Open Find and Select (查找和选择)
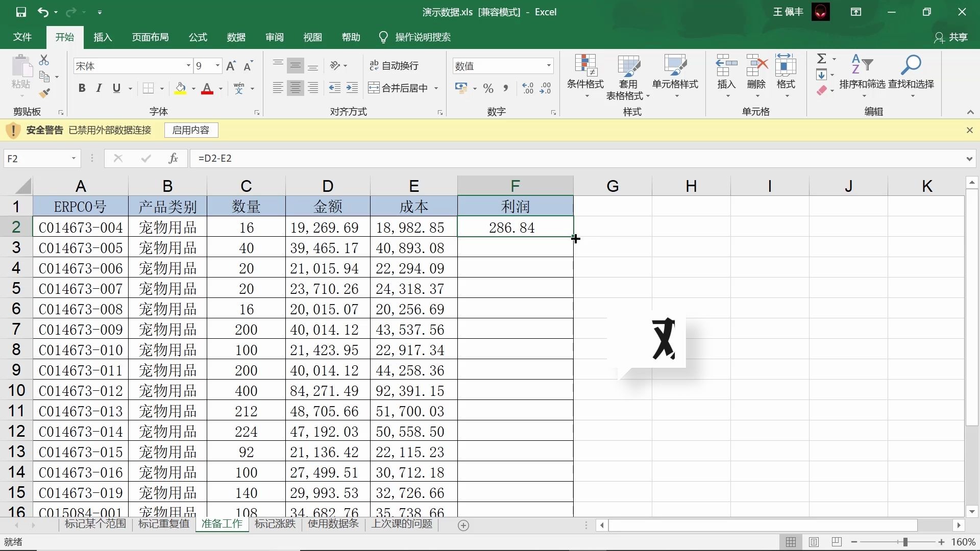 point(911,77)
